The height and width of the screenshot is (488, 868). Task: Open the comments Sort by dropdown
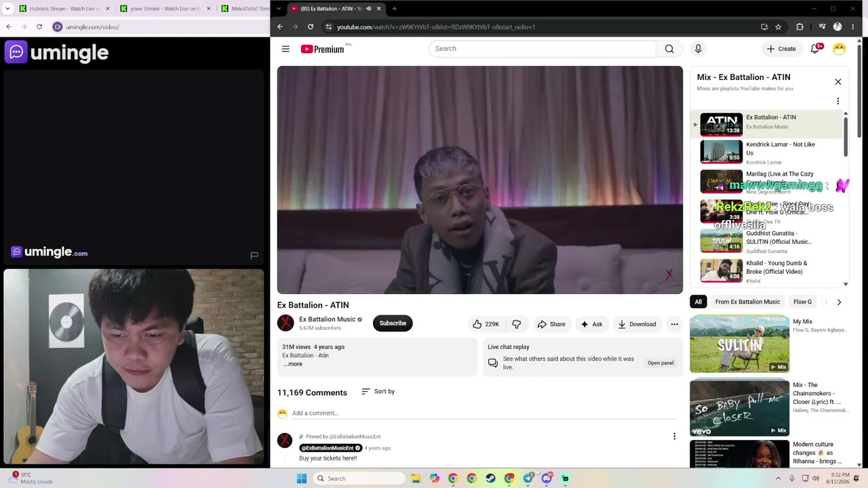(x=378, y=392)
